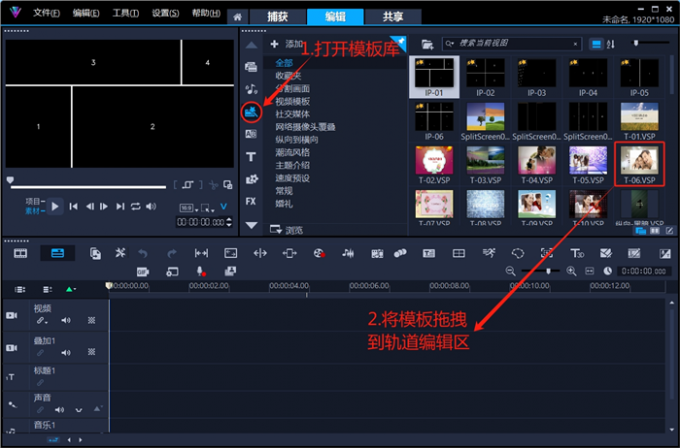Click the timecode stepper arrows in preview
Viewport: 680px width, 448px height.
229,222
